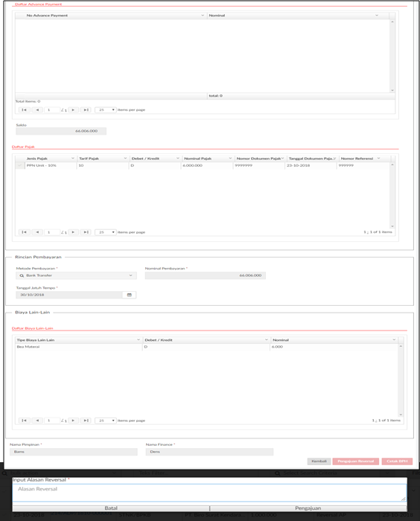Click Batal in the reversal dialog

click(111, 508)
